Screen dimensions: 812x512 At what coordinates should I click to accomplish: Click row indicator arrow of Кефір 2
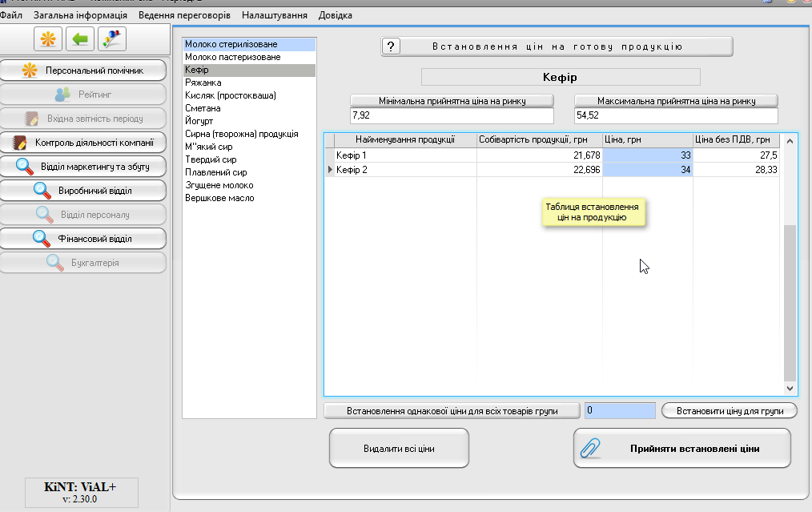pyautogui.click(x=330, y=169)
